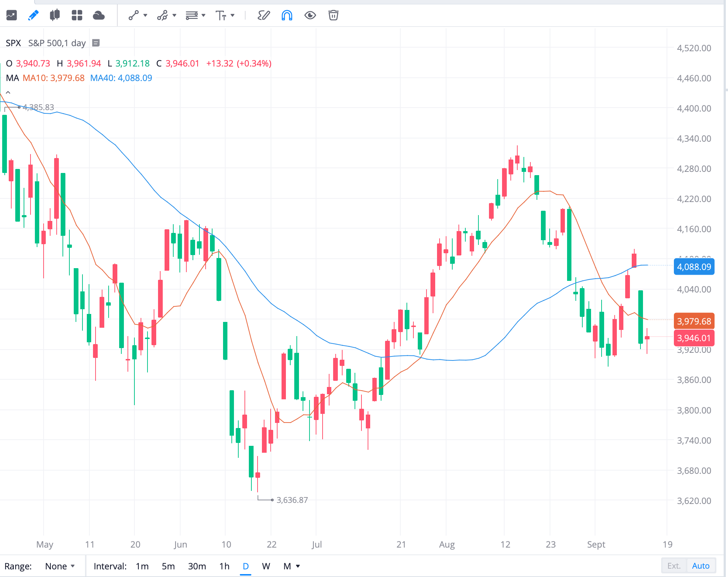Switch interval to W weekly

[x=266, y=566]
